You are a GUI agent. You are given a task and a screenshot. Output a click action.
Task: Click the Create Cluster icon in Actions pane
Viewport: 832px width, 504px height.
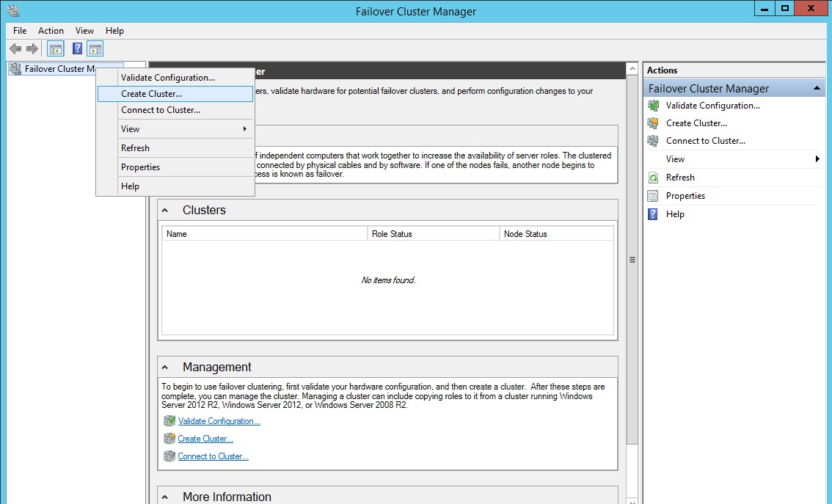pyautogui.click(x=653, y=123)
